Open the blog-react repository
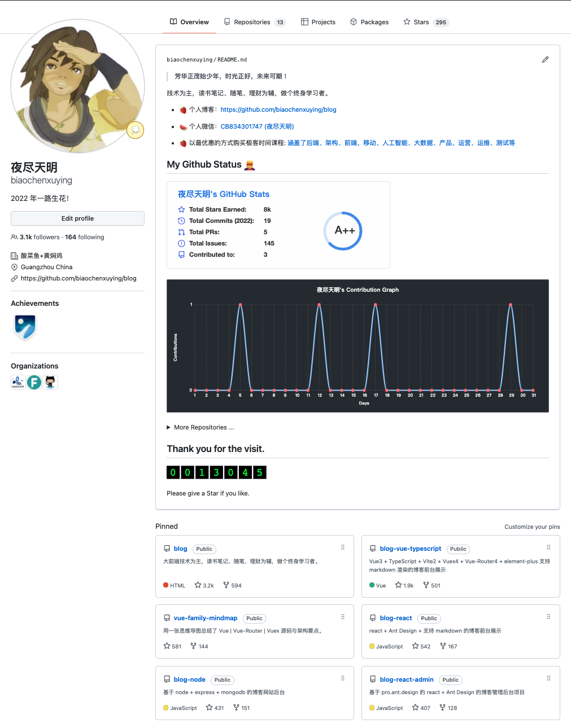Image resolution: width=571 pixels, height=728 pixels. (396, 618)
